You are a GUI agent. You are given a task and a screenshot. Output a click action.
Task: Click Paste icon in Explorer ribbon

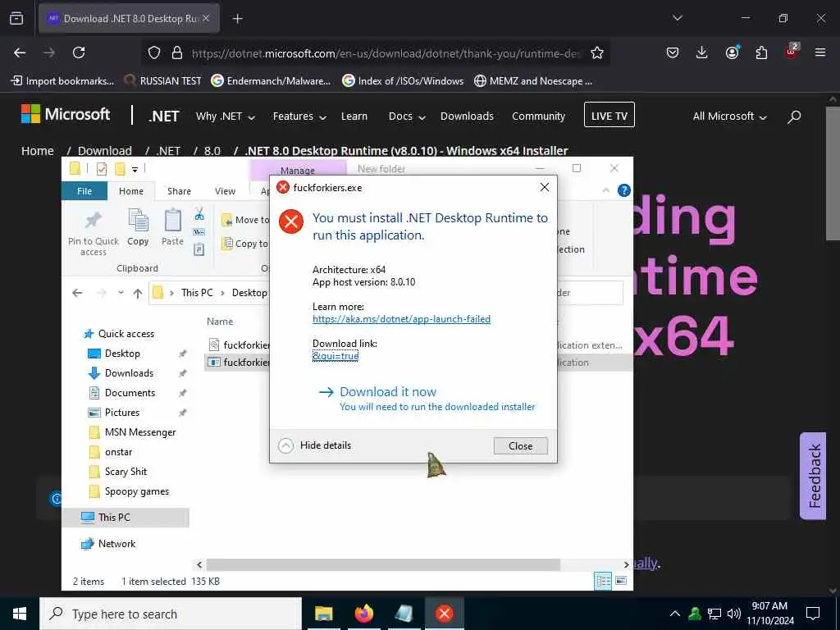tap(172, 220)
